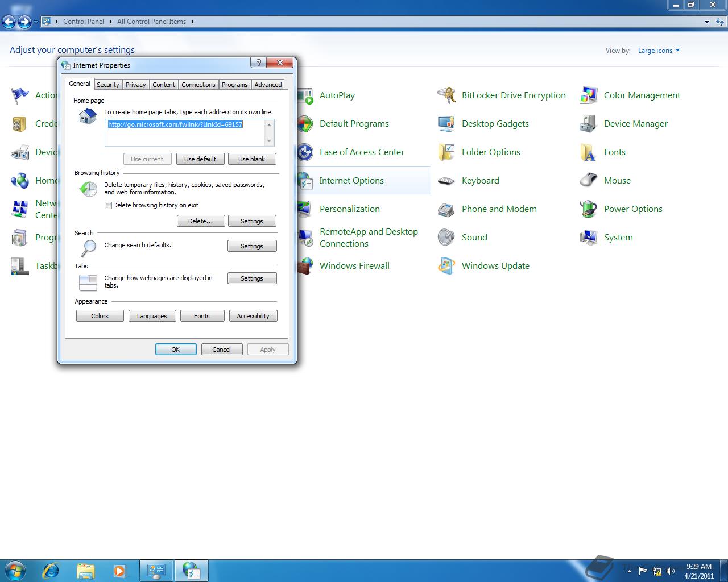Screen dimensions: 728x582
Task: Switch to the Advanced tab
Action: click(x=268, y=85)
